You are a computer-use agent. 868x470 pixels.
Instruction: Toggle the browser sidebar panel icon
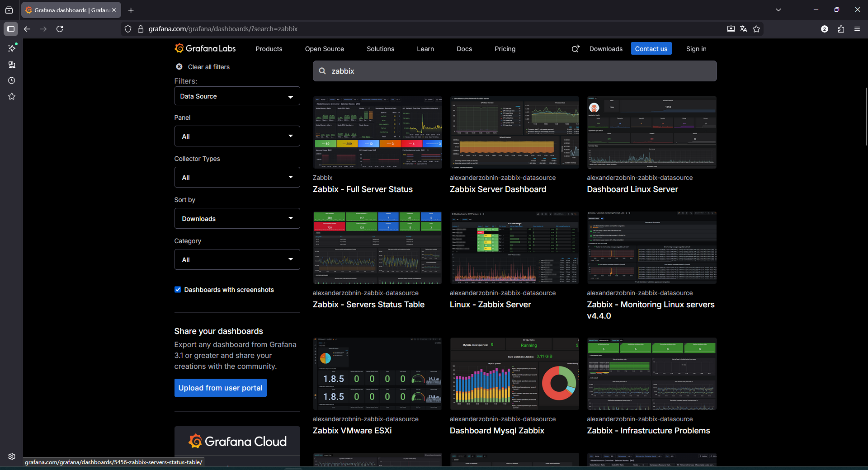(11, 29)
